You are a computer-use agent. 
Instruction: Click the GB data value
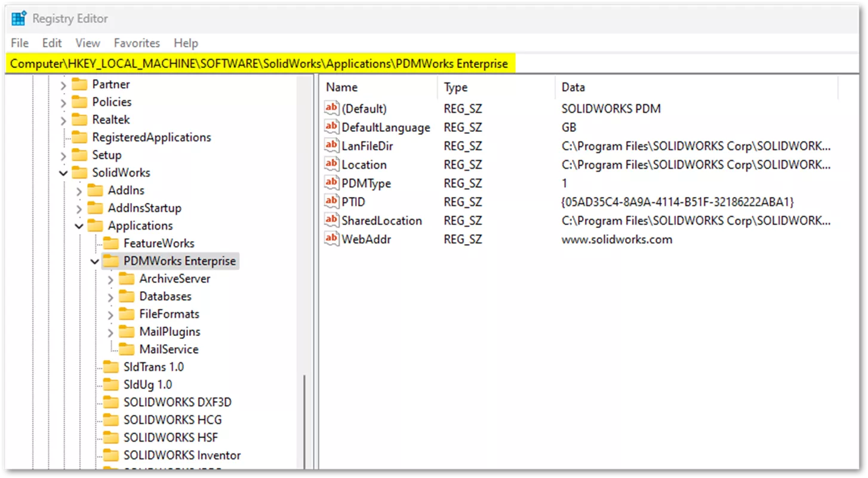pyautogui.click(x=569, y=127)
